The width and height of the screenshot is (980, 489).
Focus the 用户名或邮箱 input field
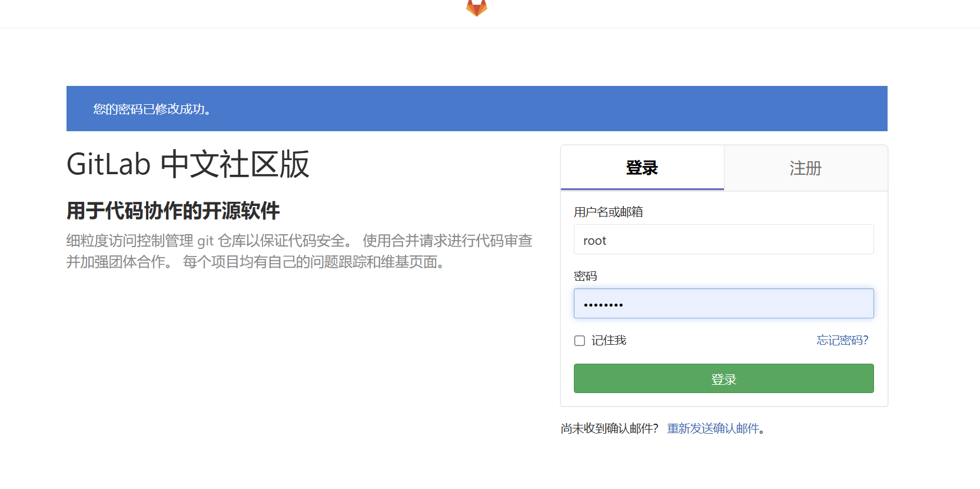tap(724, 239)
